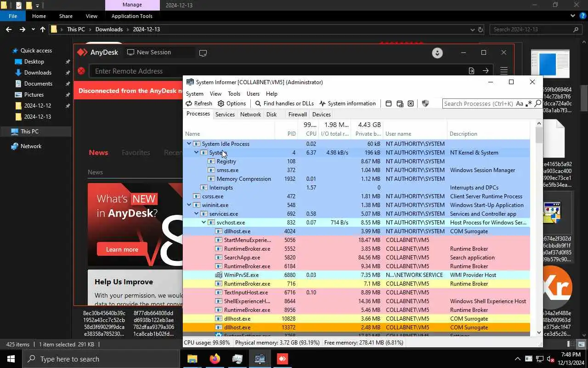Select the Find window and kill icon
Image resolution: width=588 pixels, height=368 pixels.
point(411,103)
